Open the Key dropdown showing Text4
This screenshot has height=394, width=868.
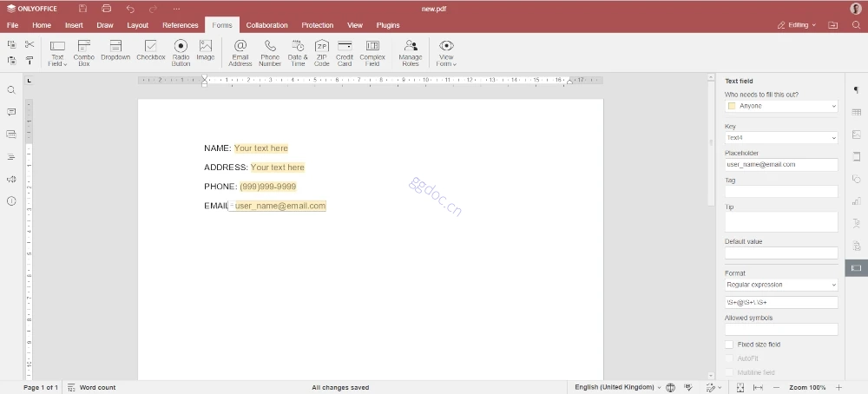[x=781, y=137]
